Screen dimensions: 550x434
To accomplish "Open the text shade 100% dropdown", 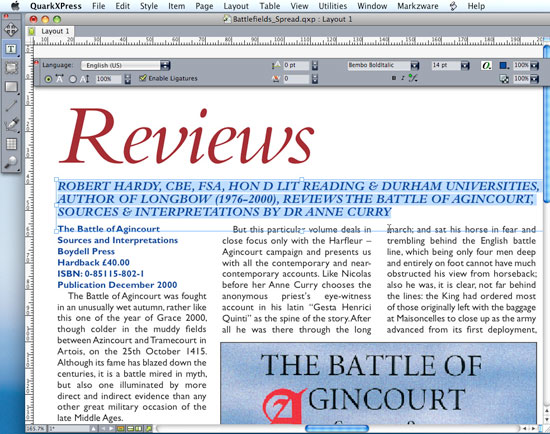I will click(535, 65).
